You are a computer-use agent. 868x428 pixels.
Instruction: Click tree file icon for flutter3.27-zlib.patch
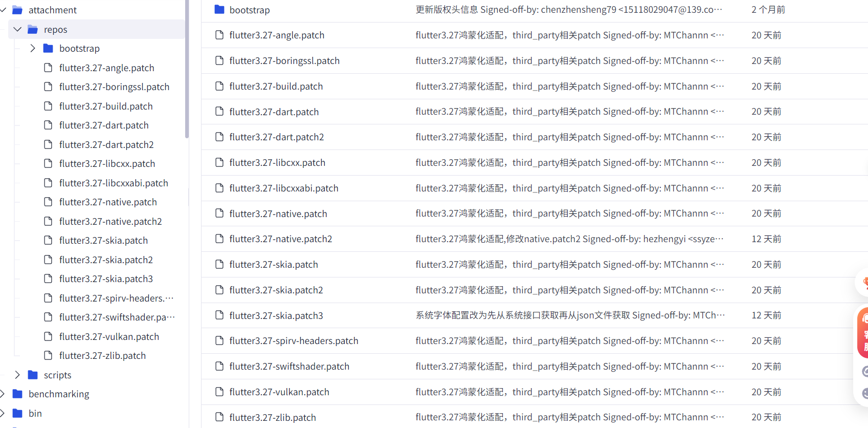[x=48, y=355]
